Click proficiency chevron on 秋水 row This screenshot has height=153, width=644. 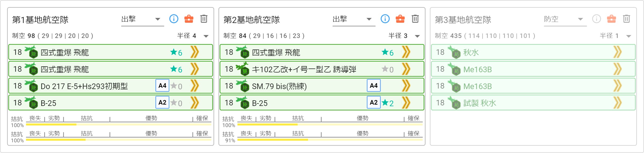[x=617, y=52]
